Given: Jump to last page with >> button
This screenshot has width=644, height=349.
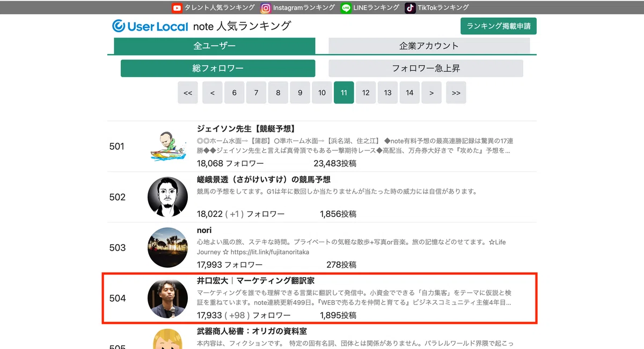Looking at the screenshot, I should [x=456, y=92].
